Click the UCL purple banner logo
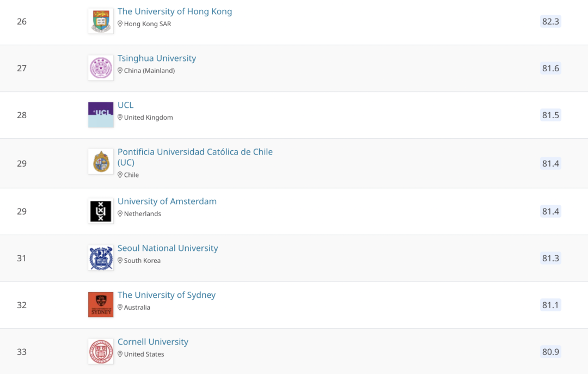588x374 pixels. point(101,115)
